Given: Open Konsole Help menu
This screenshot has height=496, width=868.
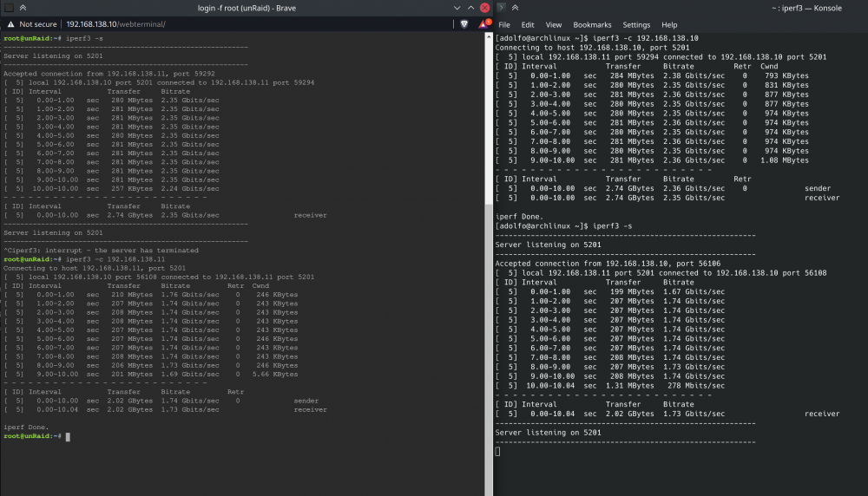Looking at the screenshot, I should [668, 25].
